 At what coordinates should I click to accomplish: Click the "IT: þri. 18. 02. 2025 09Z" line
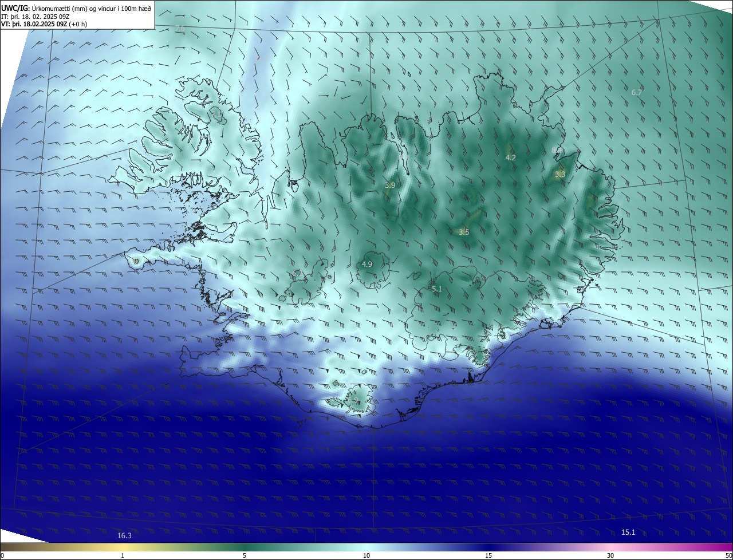click(36, 17)
